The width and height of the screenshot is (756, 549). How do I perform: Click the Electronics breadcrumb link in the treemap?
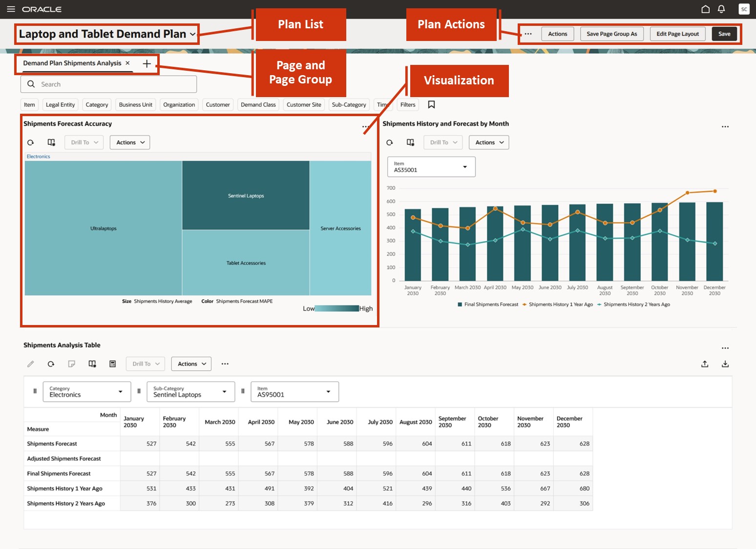(x=39, y=157)
